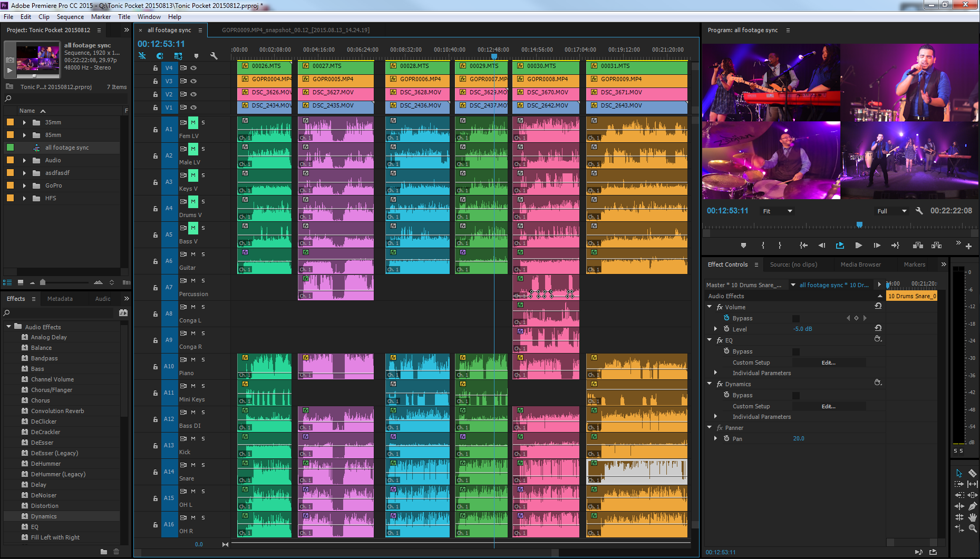
Task: Open the Sequence menu
Action: point(70,17)
